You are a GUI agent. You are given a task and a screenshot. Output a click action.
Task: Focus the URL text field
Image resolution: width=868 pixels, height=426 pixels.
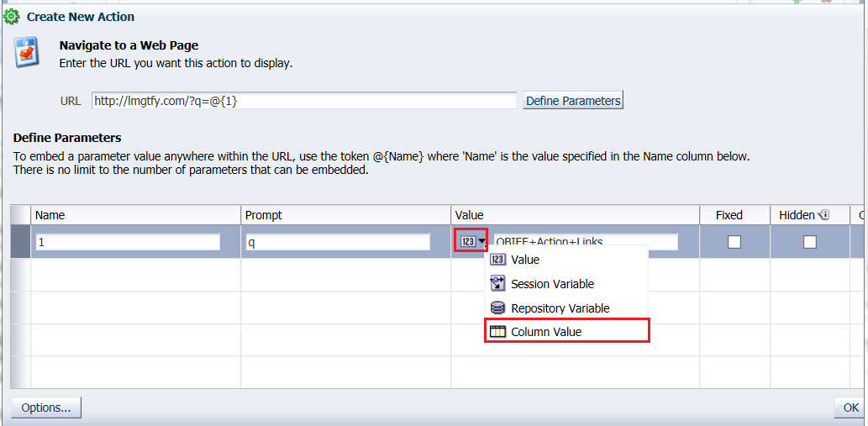[x=303, y=101]
